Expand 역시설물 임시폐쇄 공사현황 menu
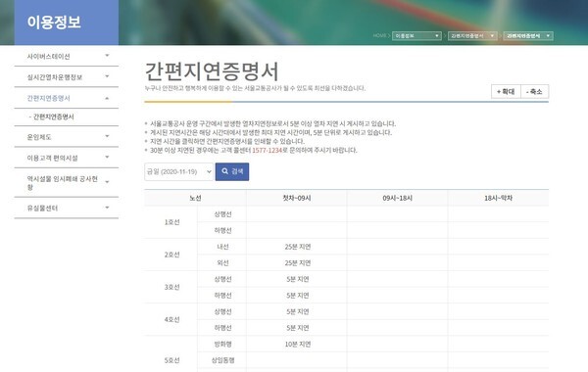The height and width of the screenshot is (372, 588). pyautogui.click(x=67, y=182)
